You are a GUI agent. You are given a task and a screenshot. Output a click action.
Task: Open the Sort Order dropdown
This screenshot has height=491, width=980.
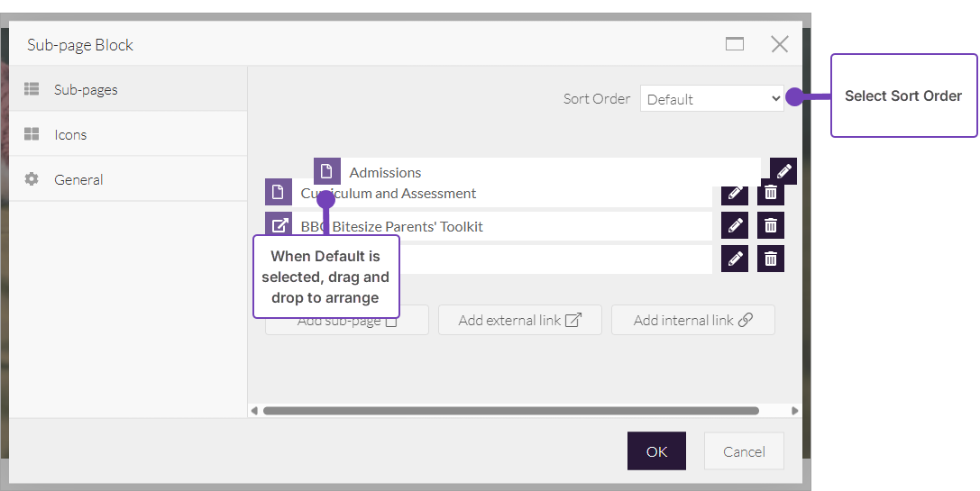click(711, 99)
